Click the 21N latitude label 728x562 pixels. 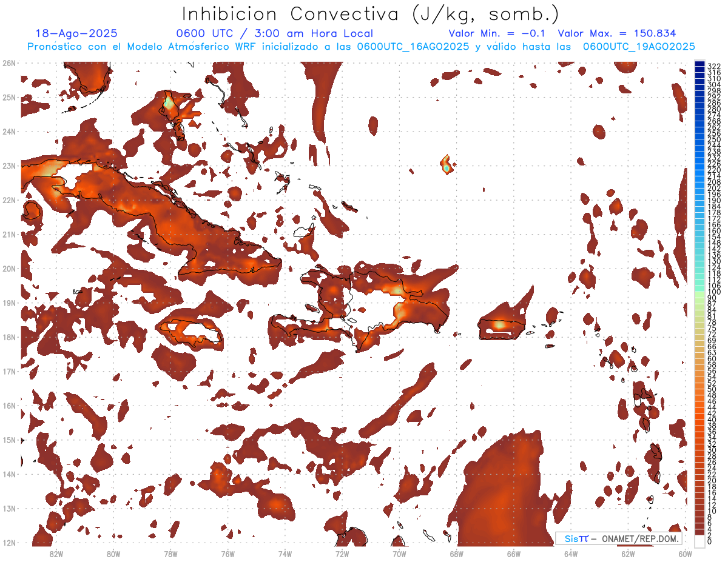pos(9,234)
